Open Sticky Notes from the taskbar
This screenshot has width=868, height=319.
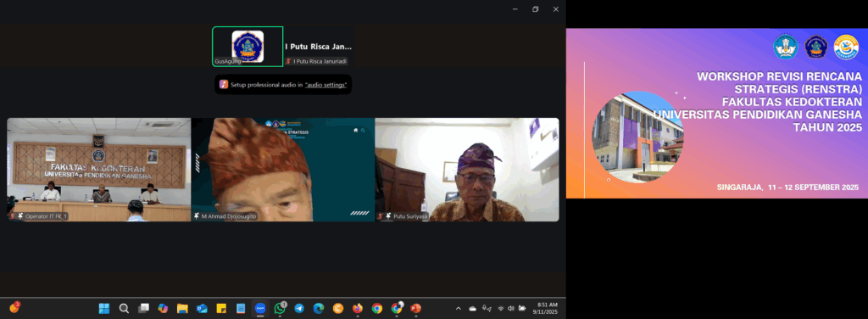(x=221, y=309)
